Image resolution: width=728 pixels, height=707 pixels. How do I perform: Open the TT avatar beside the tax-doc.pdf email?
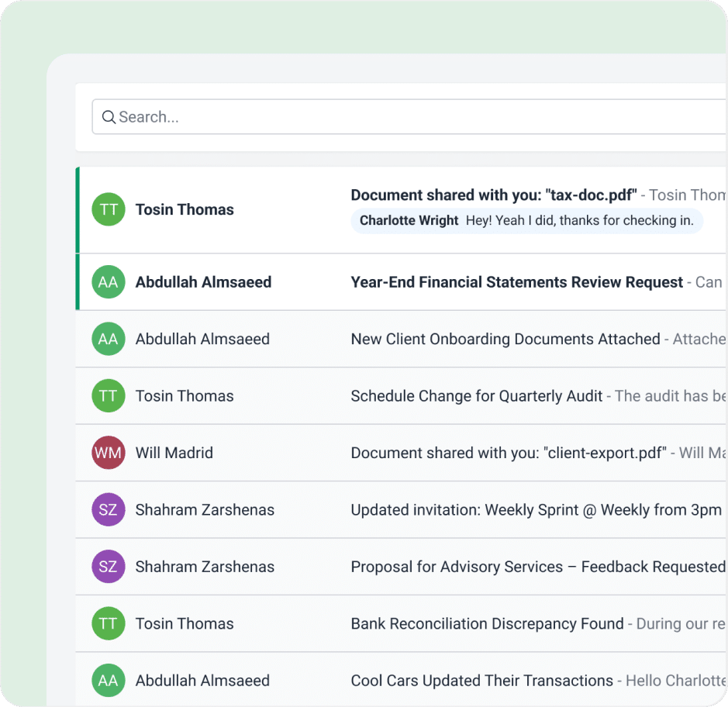tap(109, 209)
